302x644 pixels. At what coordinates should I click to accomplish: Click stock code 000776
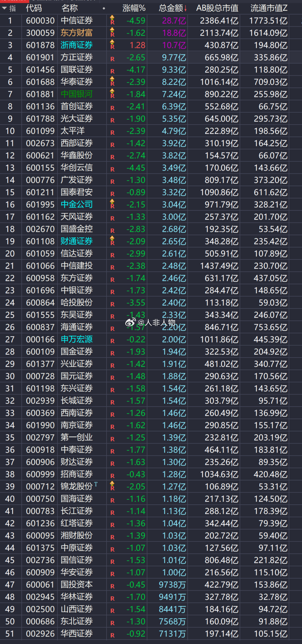(x=40, y=180)
